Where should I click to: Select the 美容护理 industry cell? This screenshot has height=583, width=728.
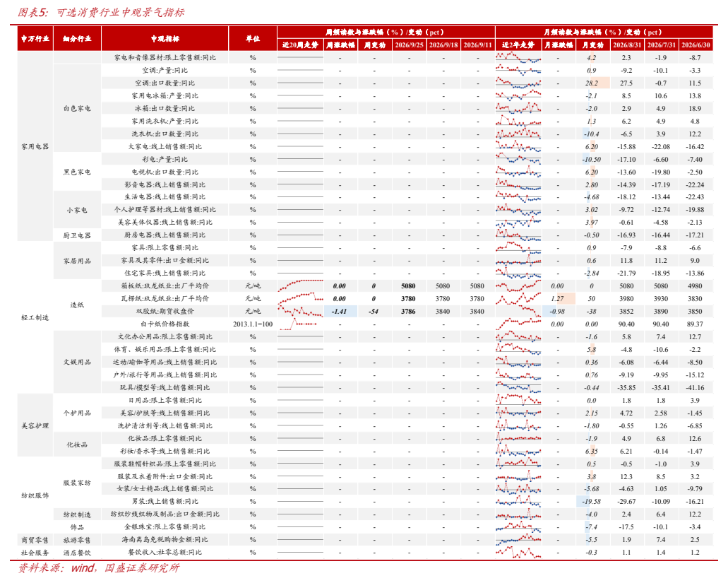click(35, 425)
